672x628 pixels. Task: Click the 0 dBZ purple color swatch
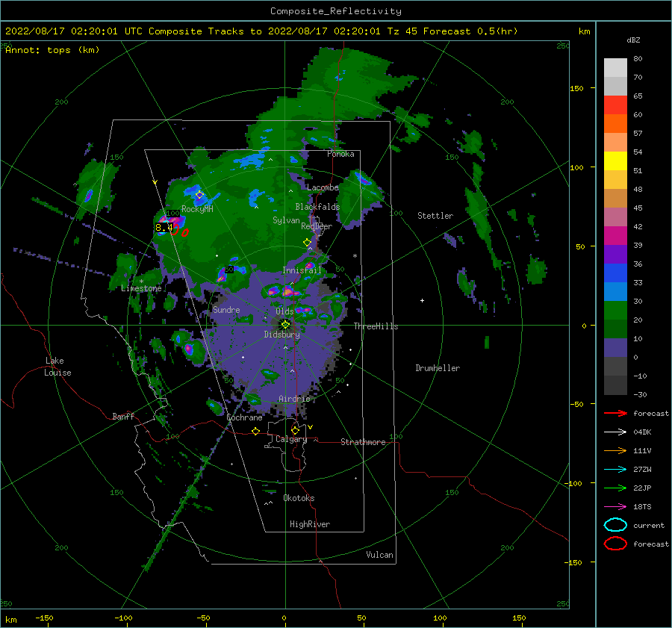click(615, 347)
